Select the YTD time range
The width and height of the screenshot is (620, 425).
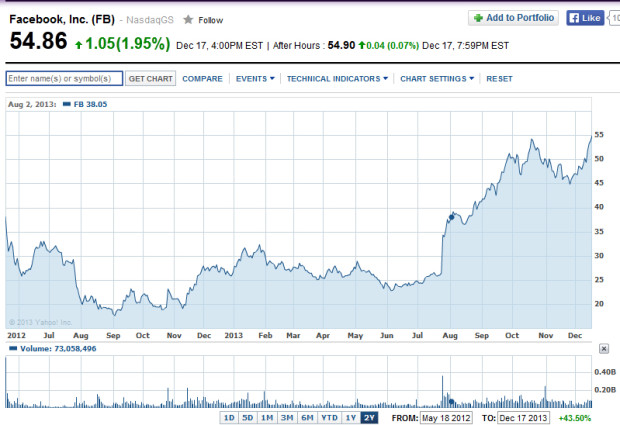329,418
